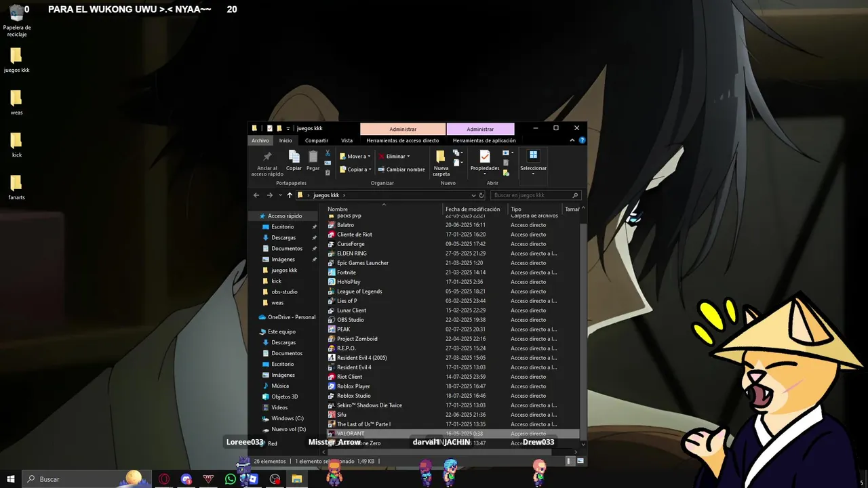Click the Cortar scissors icon
The image size is (868, 488).
328,153
